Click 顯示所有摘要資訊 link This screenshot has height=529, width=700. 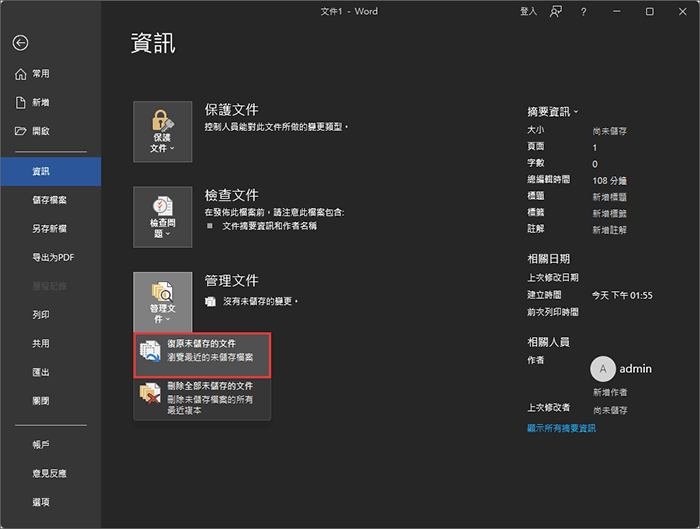(561, 428)
